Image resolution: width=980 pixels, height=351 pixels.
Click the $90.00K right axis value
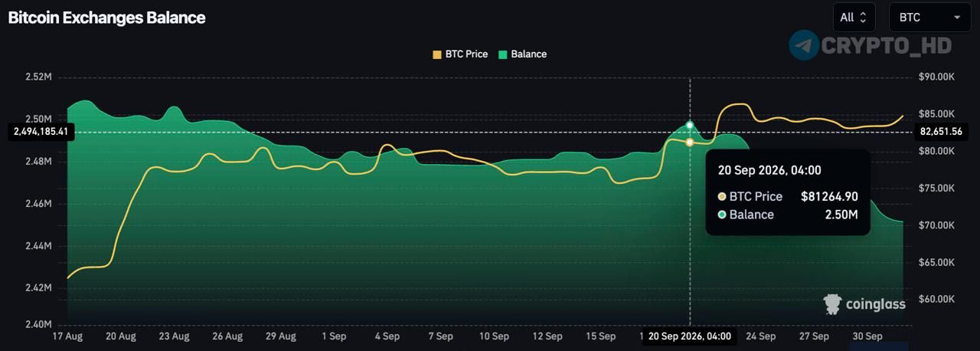937,77
